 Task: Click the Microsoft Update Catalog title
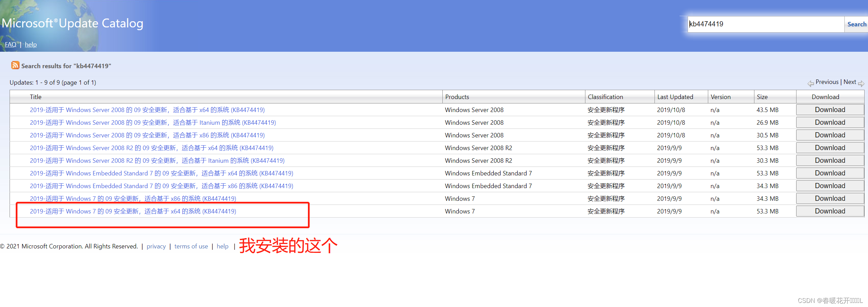pyautogui.click(x=73, y=23)
